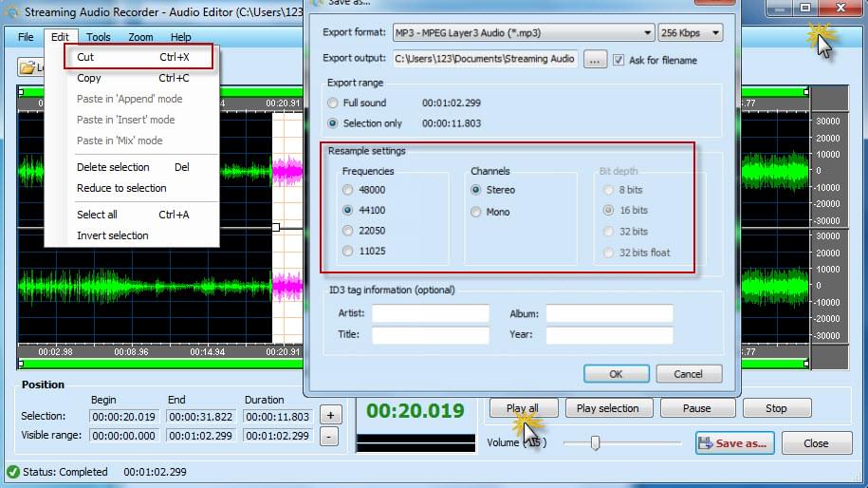The height and width of the screenshot is (488, 868).
Task: Click the Artist text field
Action: 430,313
